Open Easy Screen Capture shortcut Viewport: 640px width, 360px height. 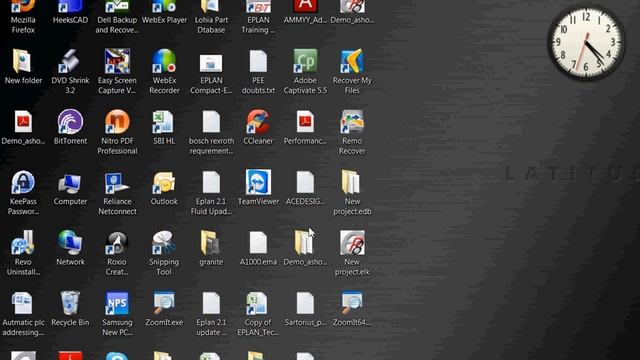click(117, 71)
